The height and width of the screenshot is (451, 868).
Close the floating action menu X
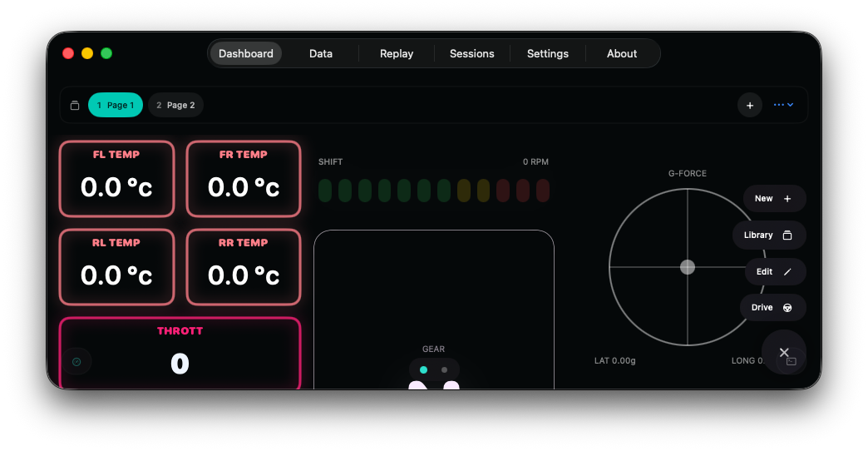click(784, 352)
